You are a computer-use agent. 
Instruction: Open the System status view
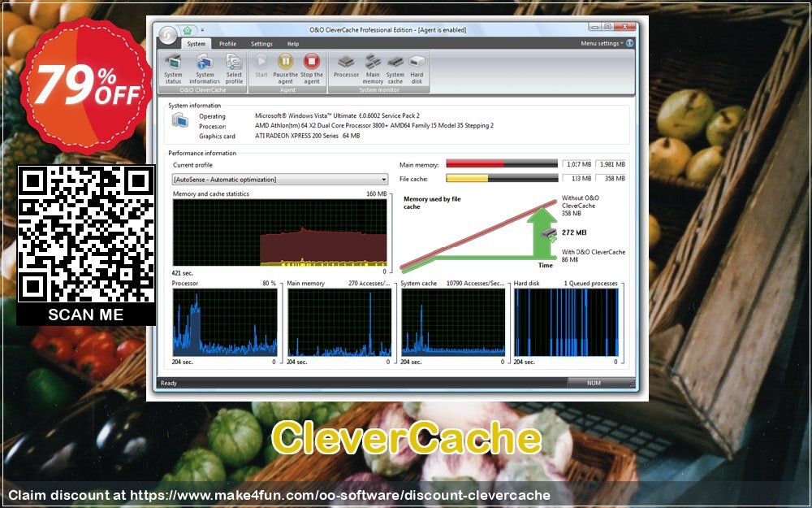click(x=173, y=68)
